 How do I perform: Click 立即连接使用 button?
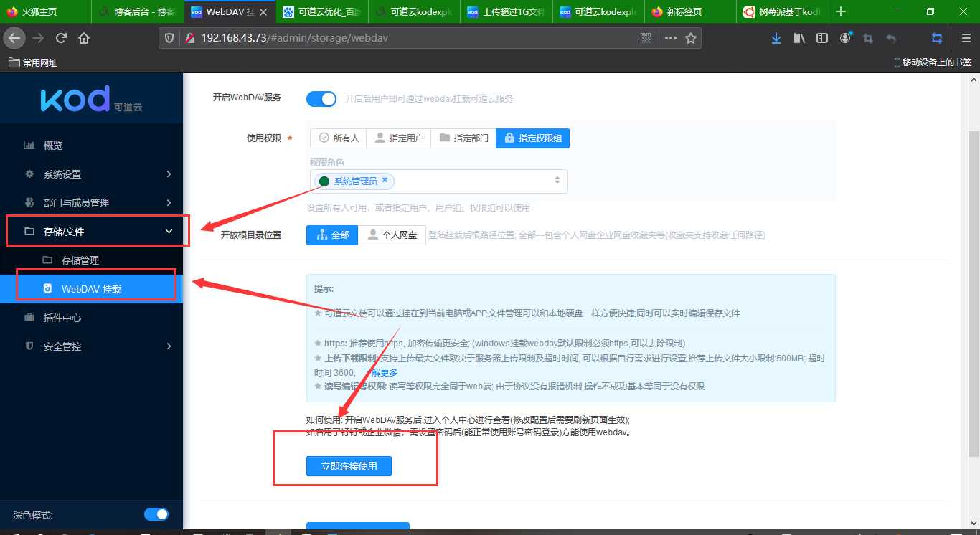[349, 466]
